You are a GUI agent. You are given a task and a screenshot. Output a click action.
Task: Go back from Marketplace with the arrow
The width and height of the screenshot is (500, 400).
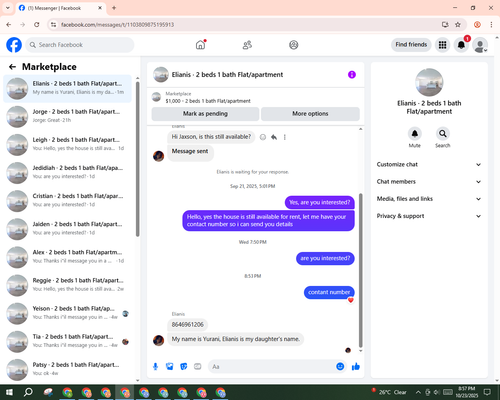pyautogui.click(x=12, y=67)
